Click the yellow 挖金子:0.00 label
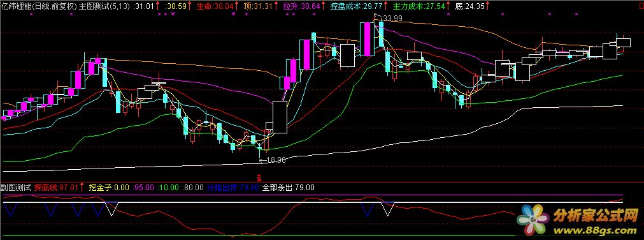This screenshot has height=240, width=644. [x=109, y=187]
